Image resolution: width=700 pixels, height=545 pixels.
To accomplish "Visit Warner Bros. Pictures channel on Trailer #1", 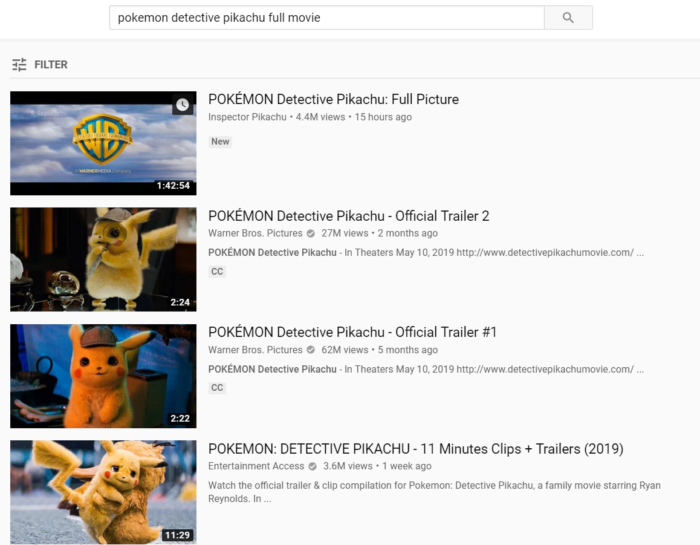I will pos(255,350).
